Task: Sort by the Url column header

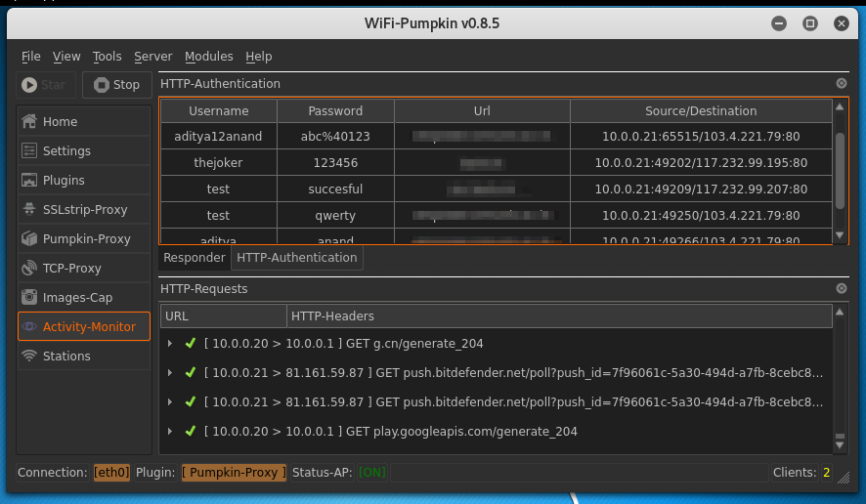Action: 482,111
